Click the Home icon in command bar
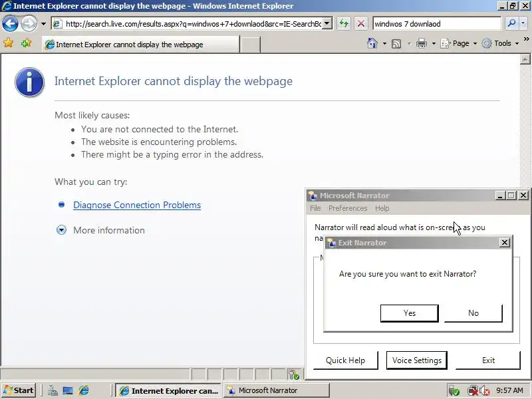This screenshot has width=532, height=399. click(372, 43)
